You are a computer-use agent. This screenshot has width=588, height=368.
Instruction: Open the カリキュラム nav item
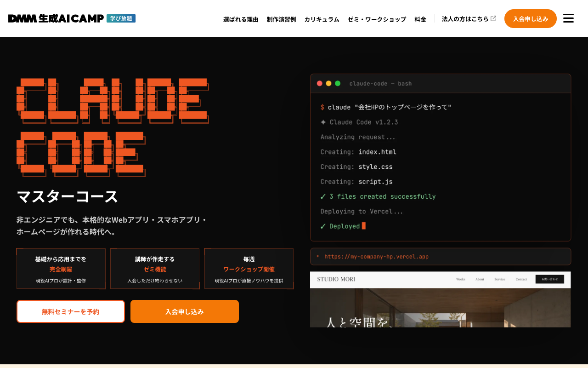click(x=322, y=19)
